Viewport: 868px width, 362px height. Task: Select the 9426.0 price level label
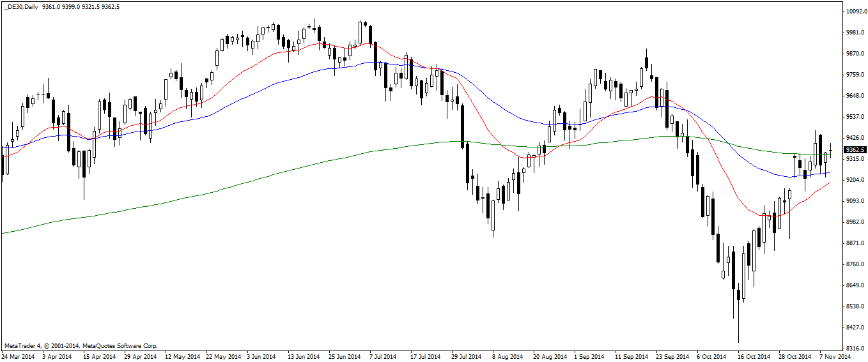click(x=855, y=138)
